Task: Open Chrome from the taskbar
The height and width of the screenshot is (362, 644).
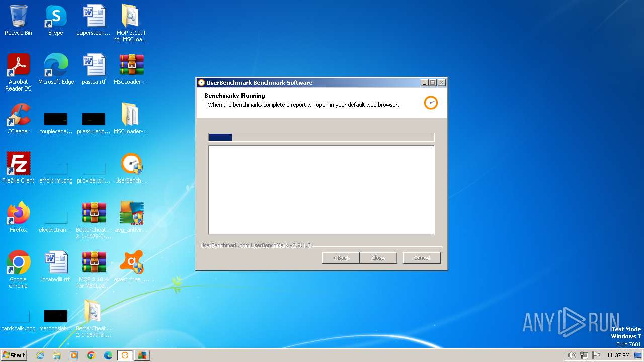Action: (91, 355)
